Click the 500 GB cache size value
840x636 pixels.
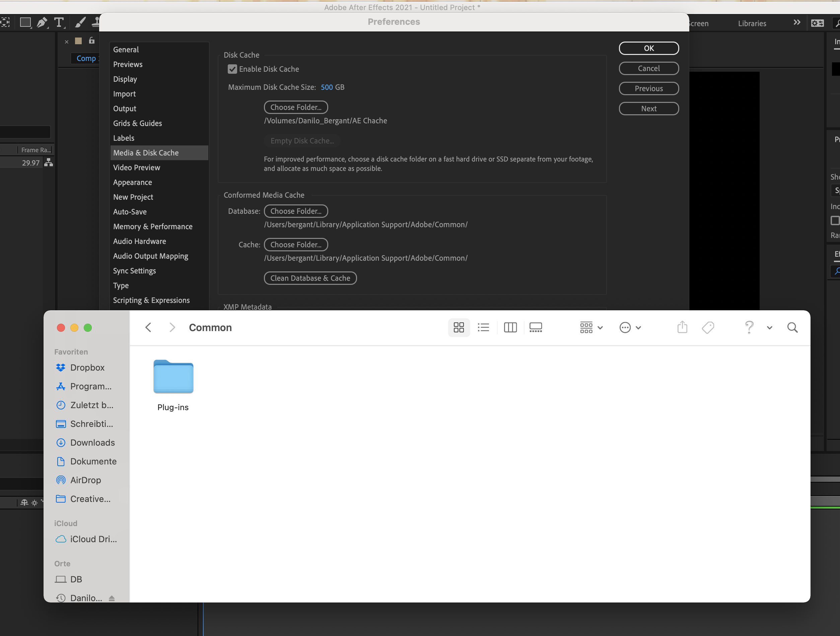pos(327,87)
